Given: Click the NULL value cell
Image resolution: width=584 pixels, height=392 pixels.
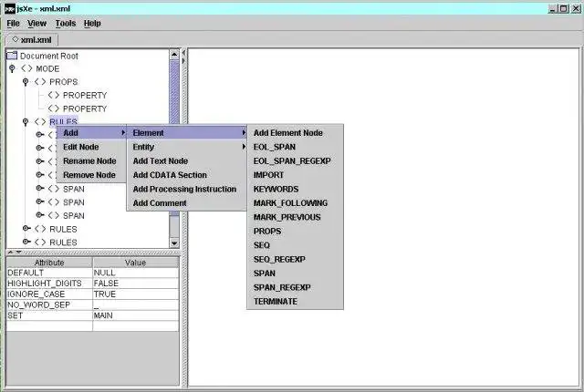Looking at the screenshot, I should [x=136, y=273].
